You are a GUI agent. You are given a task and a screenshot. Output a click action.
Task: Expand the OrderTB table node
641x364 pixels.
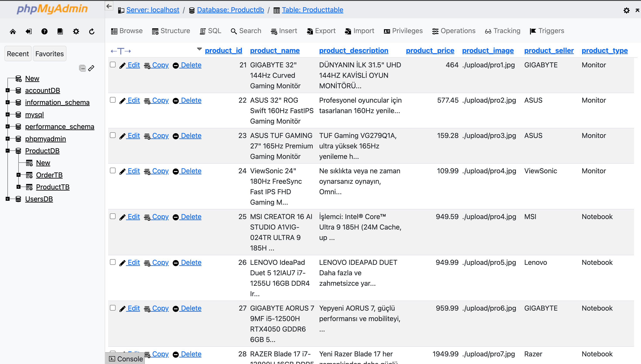[19, 175]
